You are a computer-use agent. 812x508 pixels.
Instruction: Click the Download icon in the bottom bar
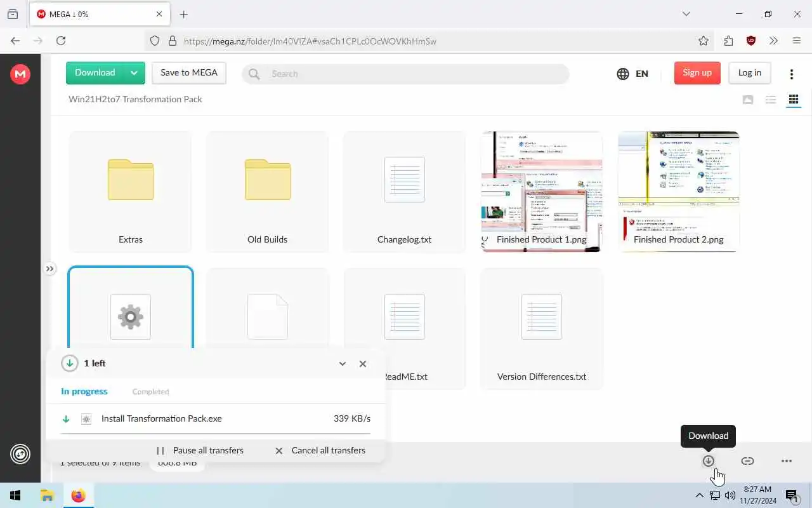pos(709,461)
